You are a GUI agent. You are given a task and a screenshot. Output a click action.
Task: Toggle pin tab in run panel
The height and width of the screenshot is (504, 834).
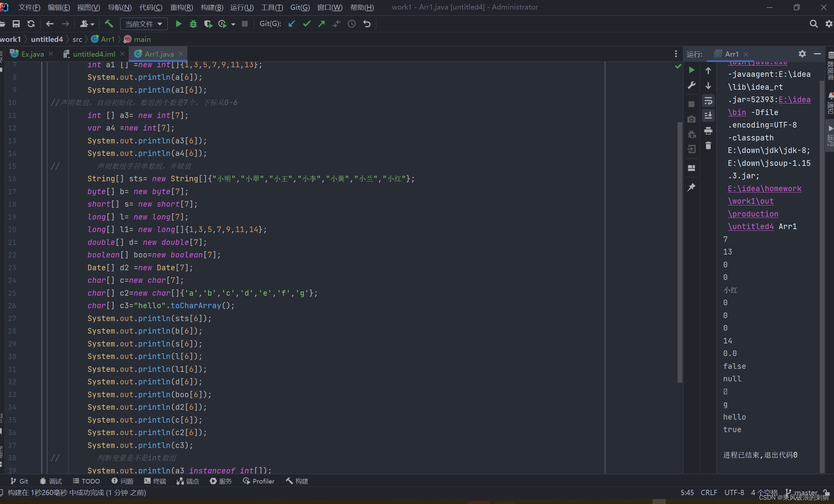(x=691, y=187)
